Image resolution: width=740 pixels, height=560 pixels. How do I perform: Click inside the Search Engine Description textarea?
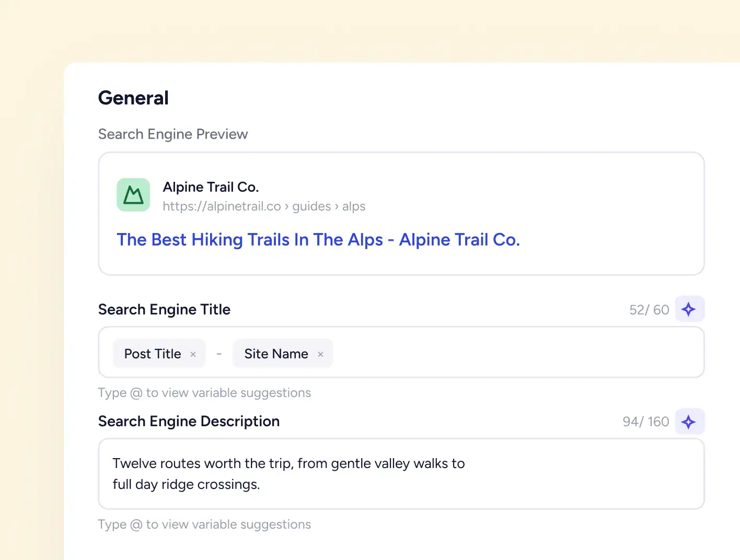point(401,474)
